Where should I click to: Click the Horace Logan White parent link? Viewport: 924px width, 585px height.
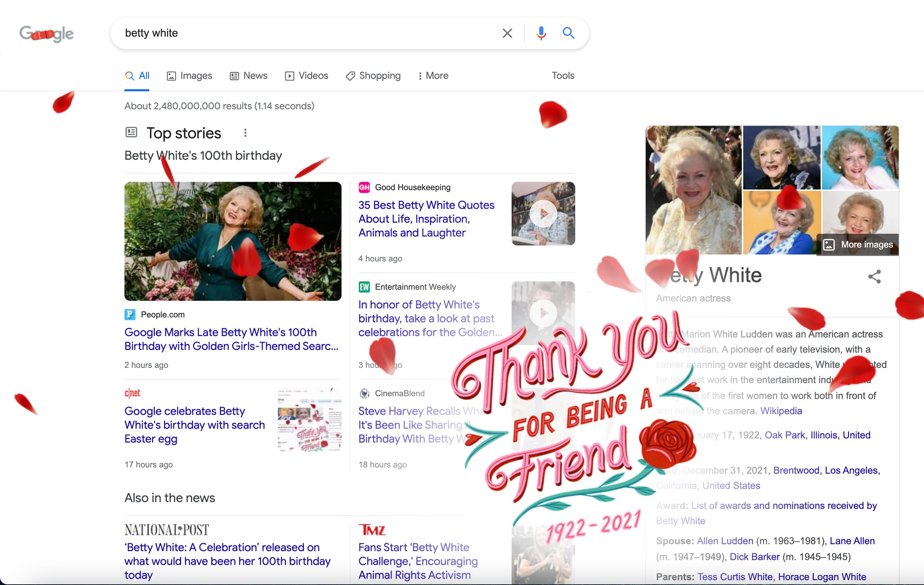pos(822,577)
